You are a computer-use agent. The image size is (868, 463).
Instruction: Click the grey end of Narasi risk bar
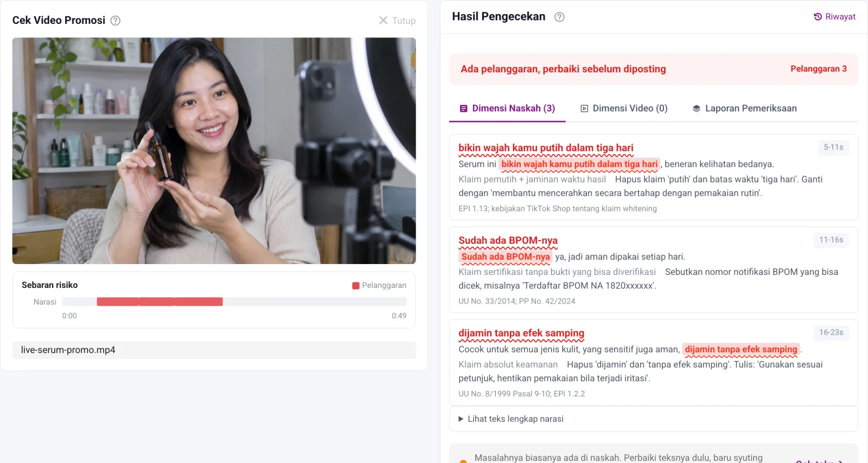315,302
